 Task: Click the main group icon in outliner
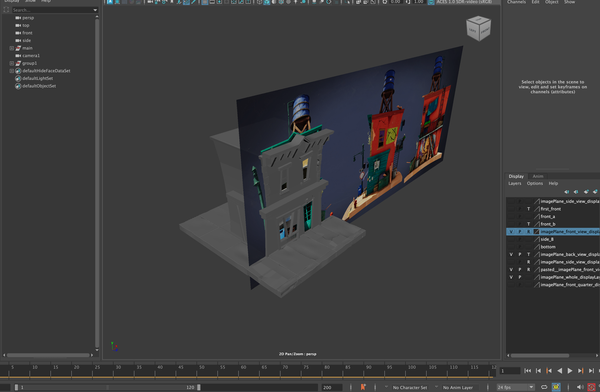click(18, 48)
